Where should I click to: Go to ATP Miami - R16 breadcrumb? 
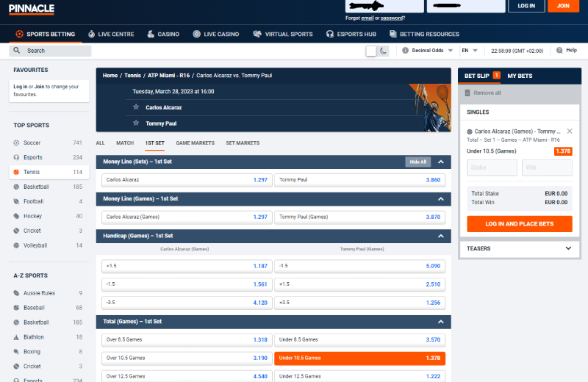click(x=168, y=76)
